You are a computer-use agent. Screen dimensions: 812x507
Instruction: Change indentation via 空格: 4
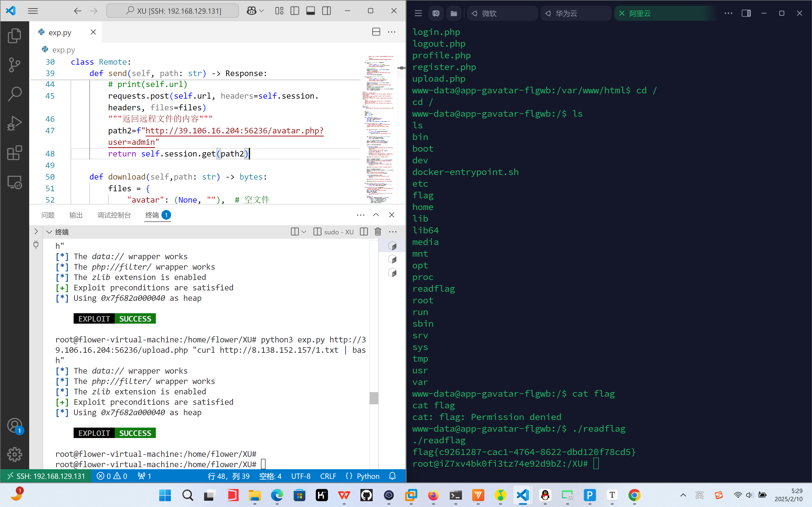point(270,476)
